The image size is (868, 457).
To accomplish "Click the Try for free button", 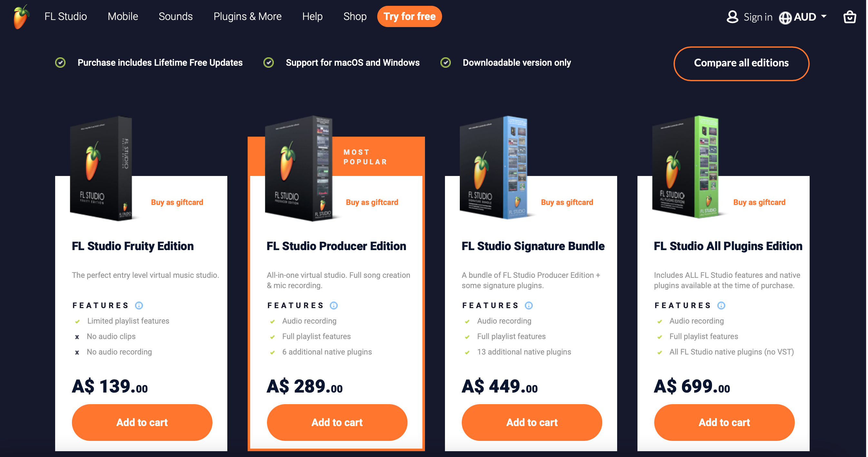I will pos(410,16).
